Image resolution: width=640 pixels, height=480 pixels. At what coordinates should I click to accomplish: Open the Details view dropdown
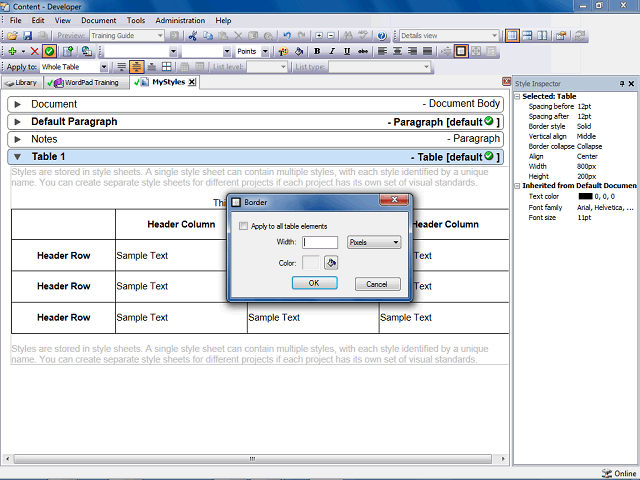tap(495, 36)
